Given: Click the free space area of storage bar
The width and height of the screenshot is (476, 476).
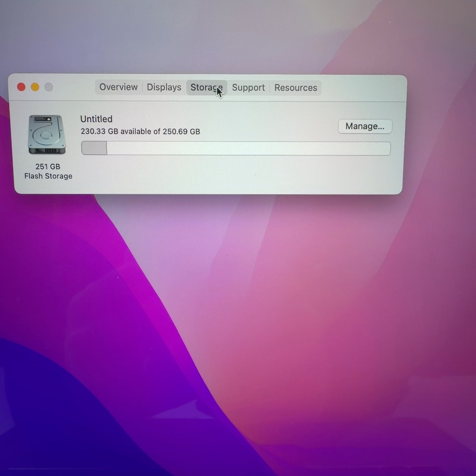Looking at the screenshot, I should click(x=247, y=149).
